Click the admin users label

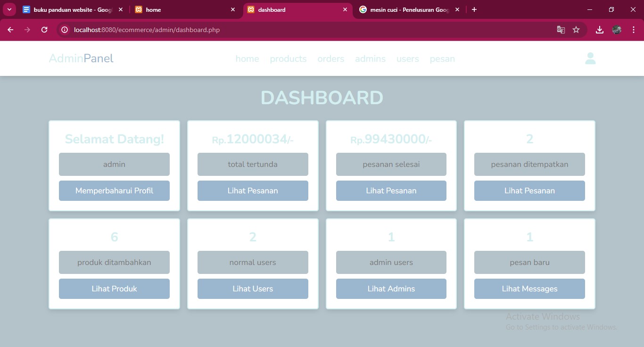click(x=391, y=262)
